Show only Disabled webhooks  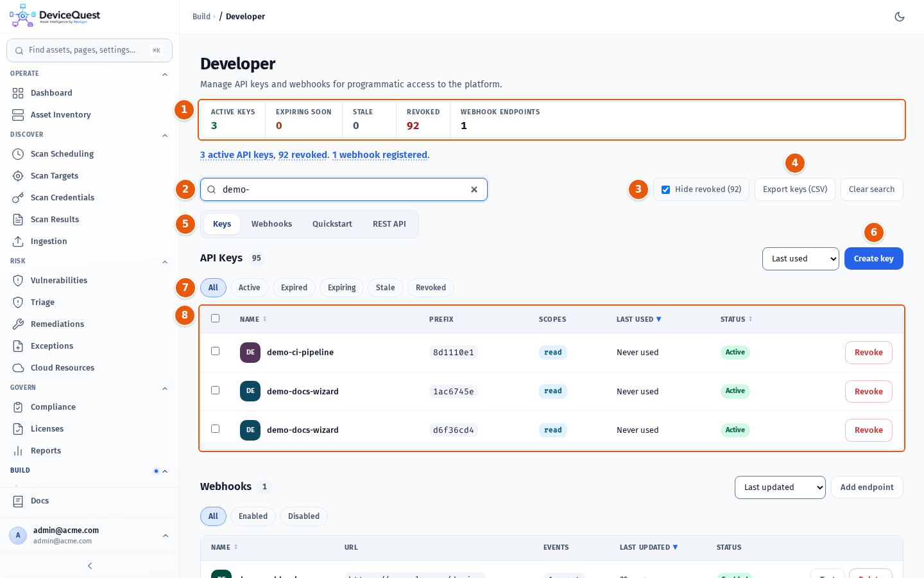click(304, 516)
